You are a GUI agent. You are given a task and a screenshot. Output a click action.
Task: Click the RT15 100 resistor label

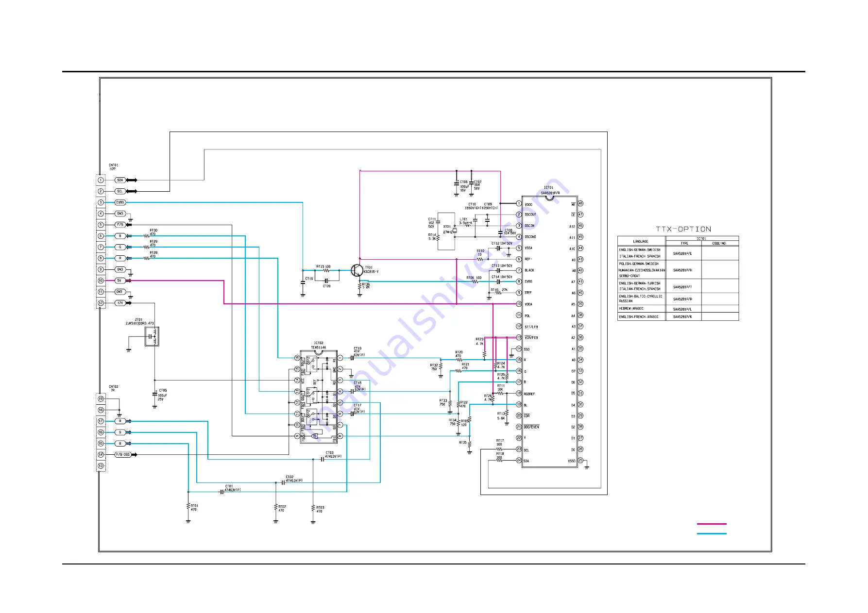[323, 266]
